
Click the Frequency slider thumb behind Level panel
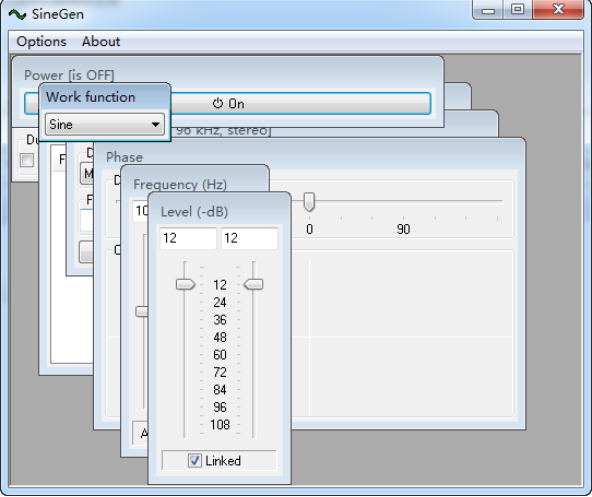142,312
